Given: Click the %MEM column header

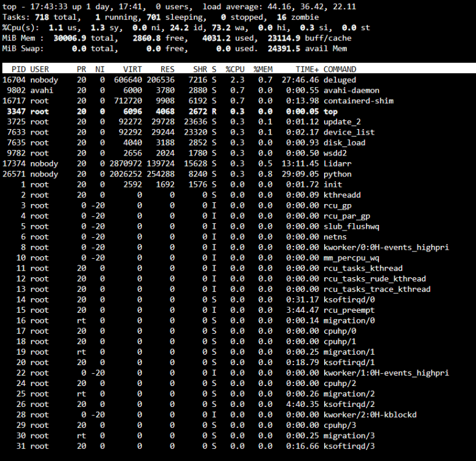Looking at the screenshot, I should coord(263,69).
